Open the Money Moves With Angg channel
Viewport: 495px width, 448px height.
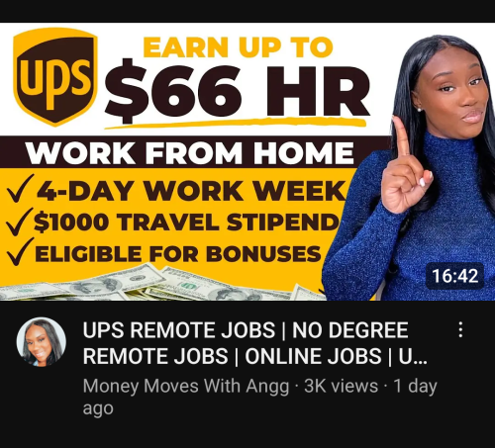pyautogui.click(x=186, y=386)
